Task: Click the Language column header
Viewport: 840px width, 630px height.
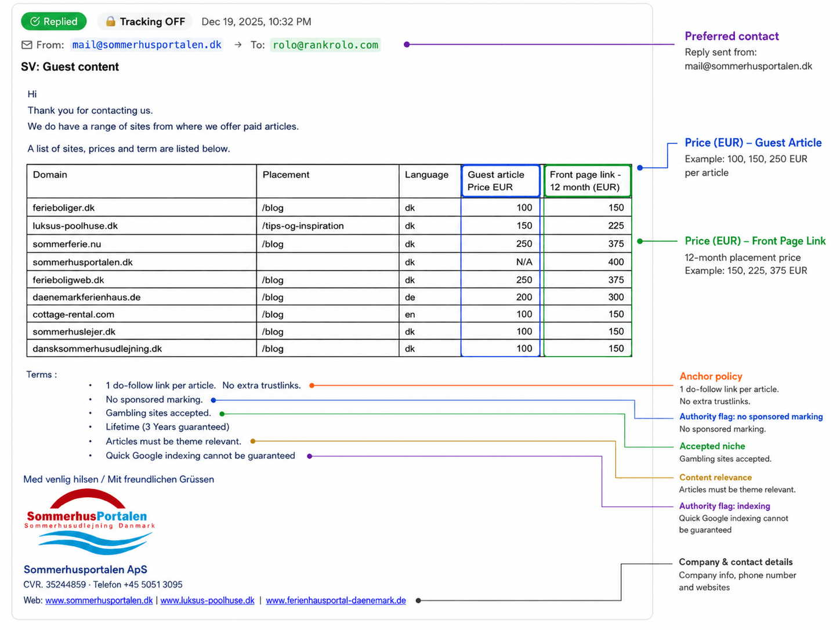Action: click(430, 181)
